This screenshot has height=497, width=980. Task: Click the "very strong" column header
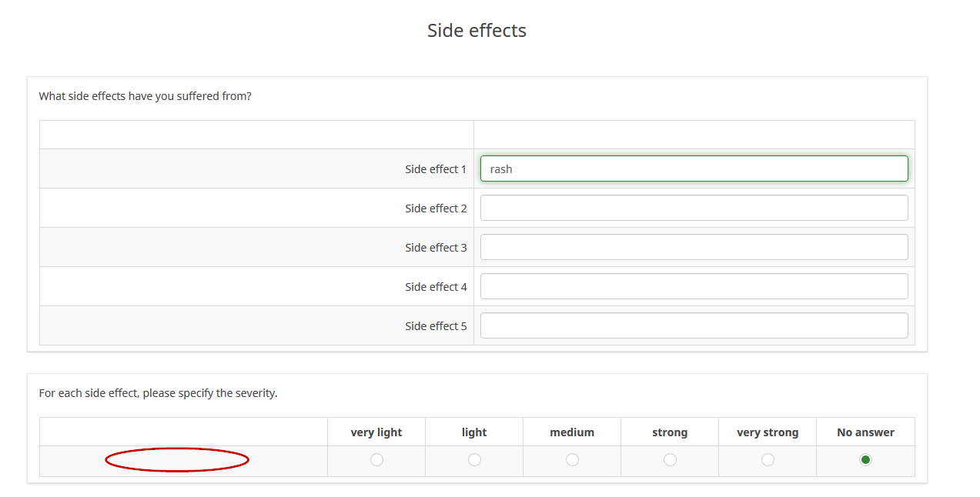pos(768,432)
